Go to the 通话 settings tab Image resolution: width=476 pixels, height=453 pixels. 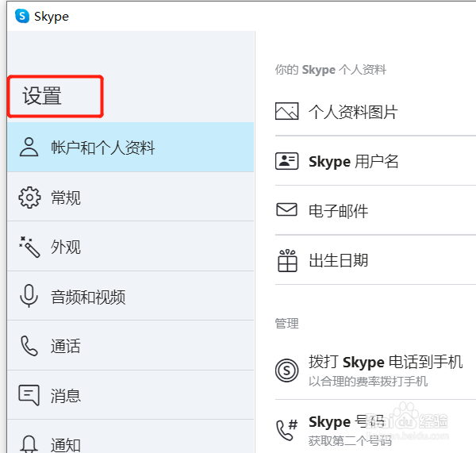coord(131,345)
